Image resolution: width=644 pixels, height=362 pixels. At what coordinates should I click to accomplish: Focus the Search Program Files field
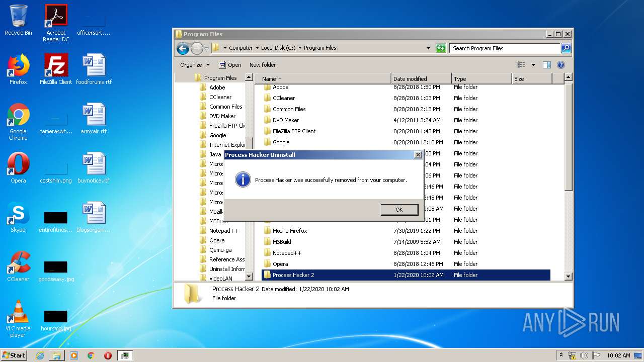click(x=505, y=48)
